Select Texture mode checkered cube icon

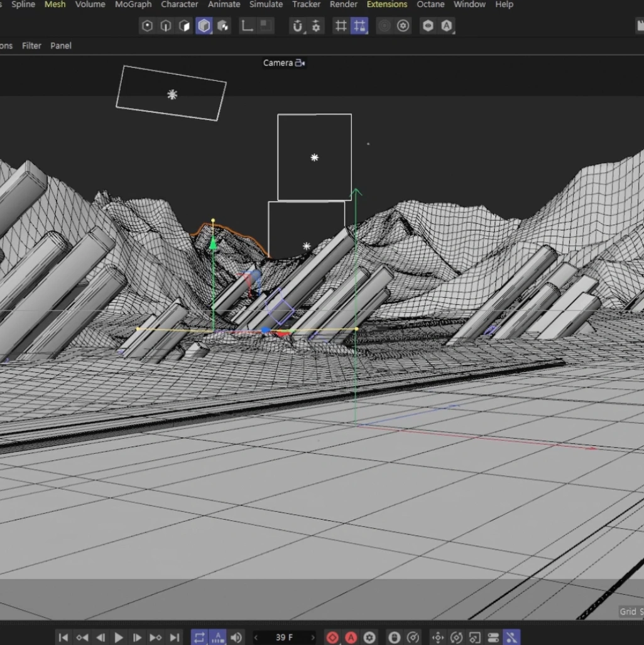pos(222,26)
